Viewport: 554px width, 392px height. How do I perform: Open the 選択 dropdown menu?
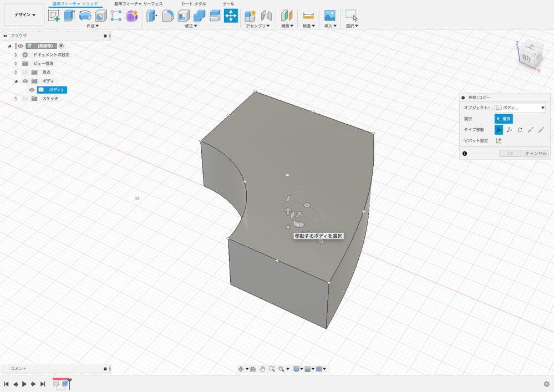pos(352,26)
